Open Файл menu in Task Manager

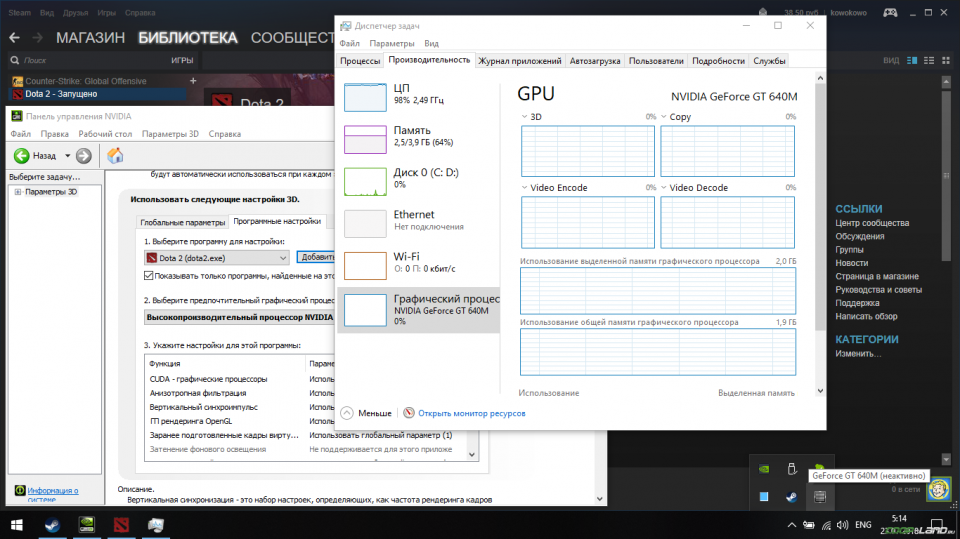(x=350, y=43)
